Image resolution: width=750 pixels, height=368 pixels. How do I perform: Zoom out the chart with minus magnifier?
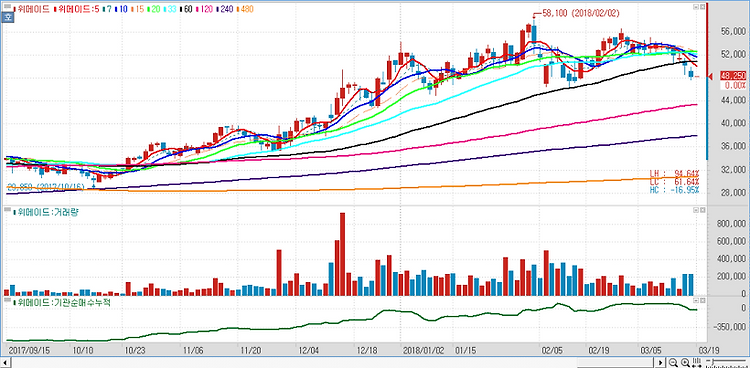[673, 363]
